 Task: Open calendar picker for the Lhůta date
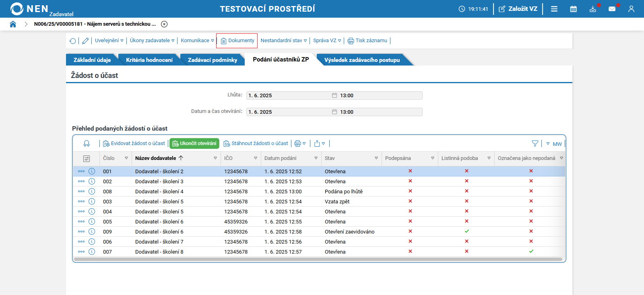[x=334, y=95]
